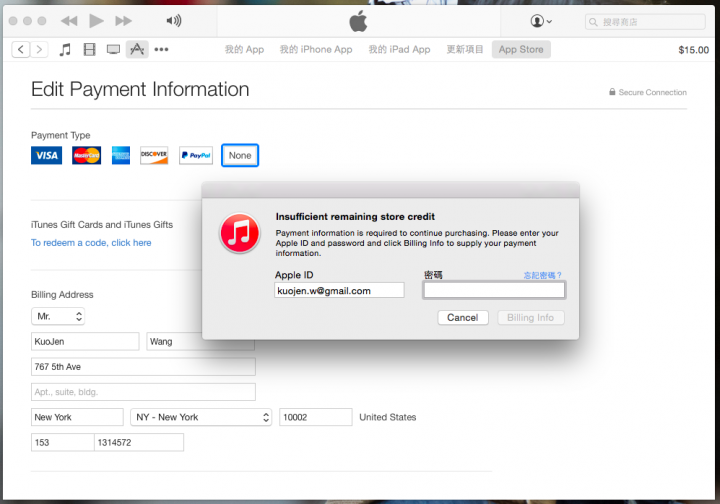Click the 忘記密碼 forgot password link

pos(542,275)
